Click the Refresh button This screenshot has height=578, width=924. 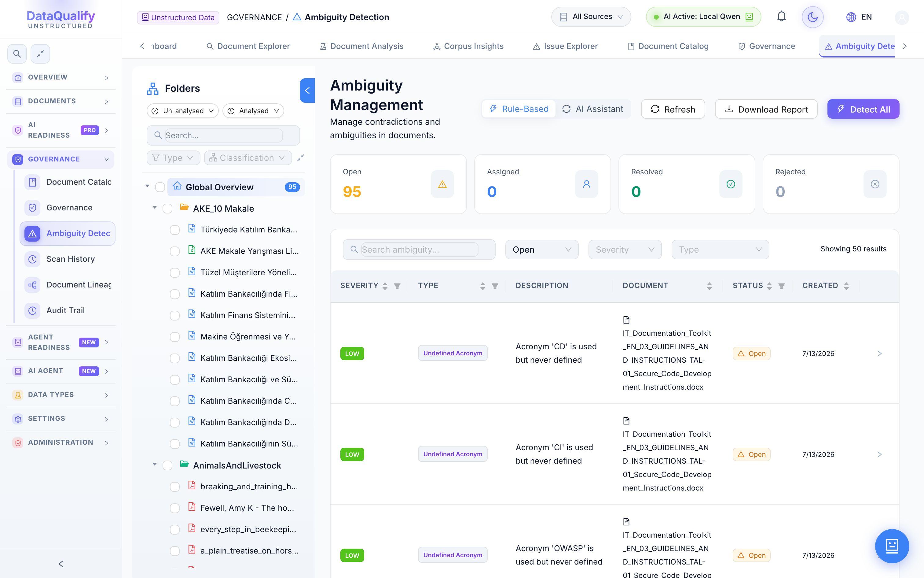(x=673, y=109)
